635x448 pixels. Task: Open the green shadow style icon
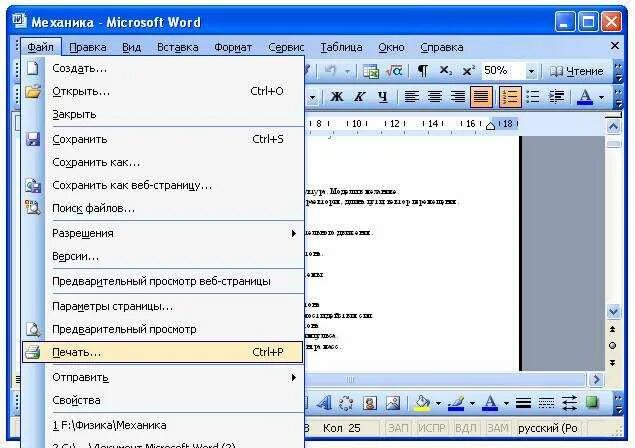click(592, 403)
